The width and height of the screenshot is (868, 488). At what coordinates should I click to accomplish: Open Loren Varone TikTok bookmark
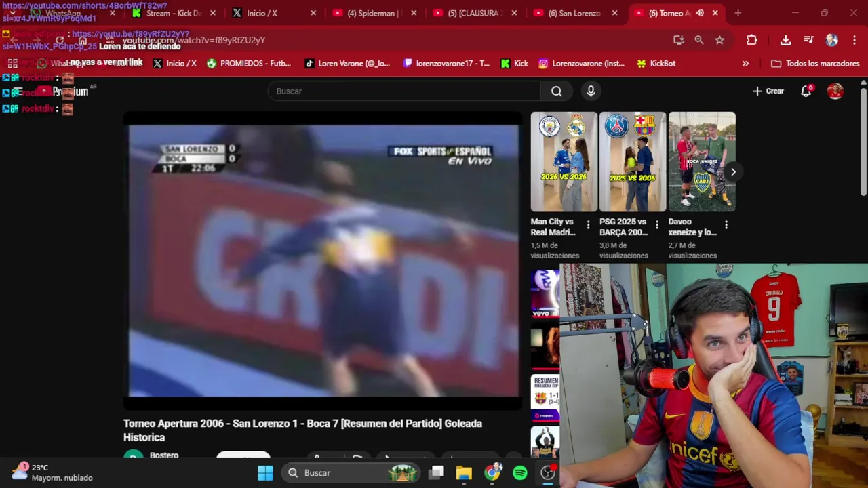click(x=347, y=64)
